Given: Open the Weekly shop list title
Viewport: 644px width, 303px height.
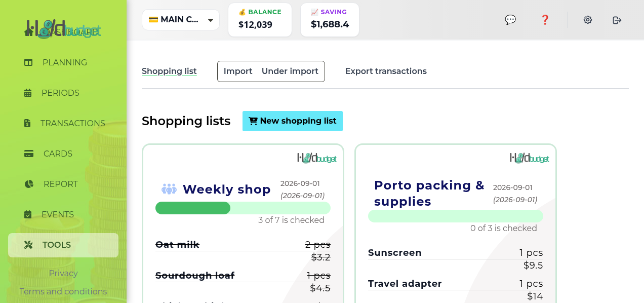Looking at the screenshot, I should point(226,189).
